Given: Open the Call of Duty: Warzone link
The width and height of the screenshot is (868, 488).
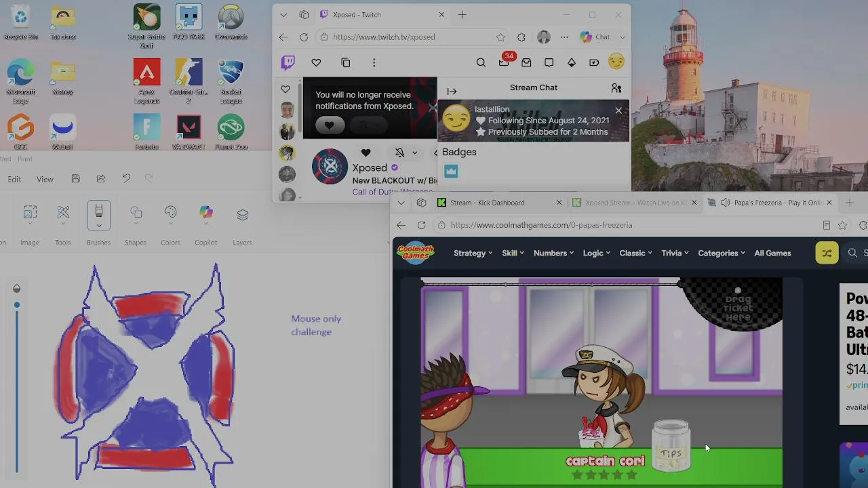Looking at the screenshot, I should pos(392,192).
